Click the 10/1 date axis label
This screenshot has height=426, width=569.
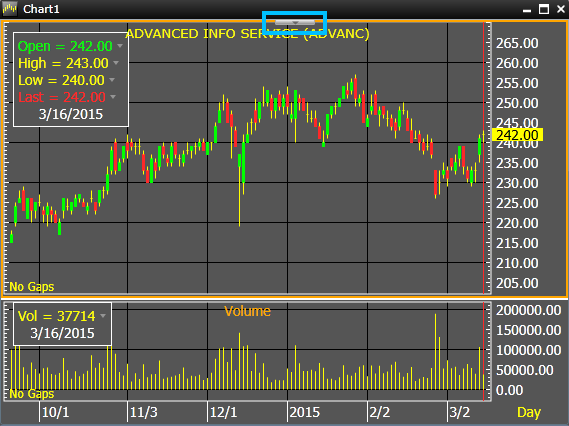56,412
